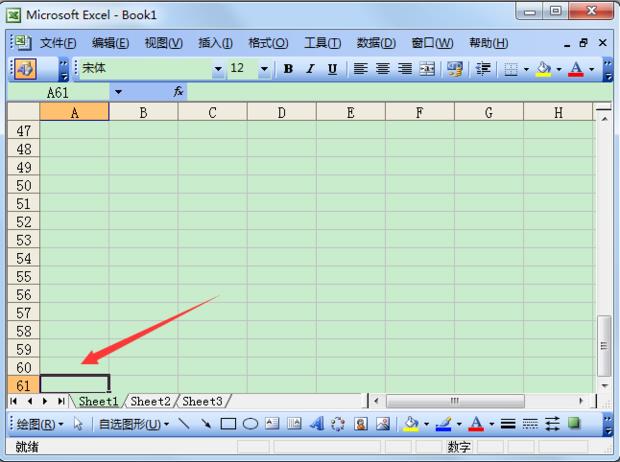620x462 pixels.
Task: Toggle bold formatting
Action: point(289,69)
